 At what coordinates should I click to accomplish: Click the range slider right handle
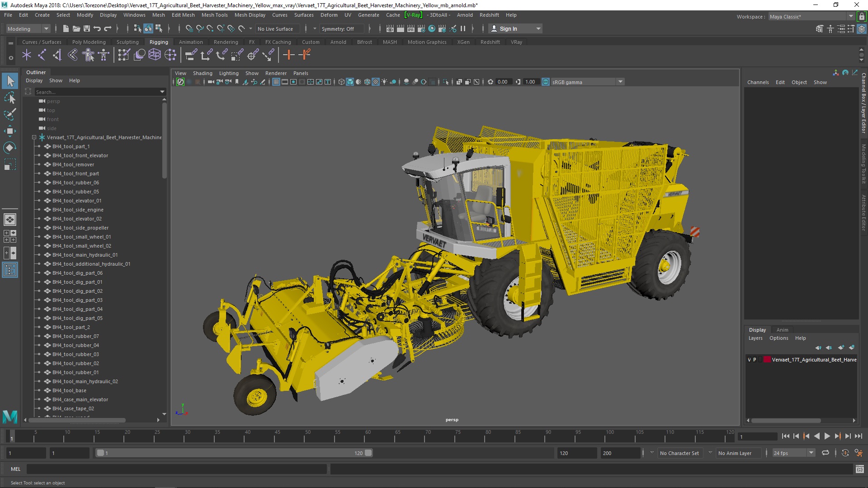tap(368, 453)
